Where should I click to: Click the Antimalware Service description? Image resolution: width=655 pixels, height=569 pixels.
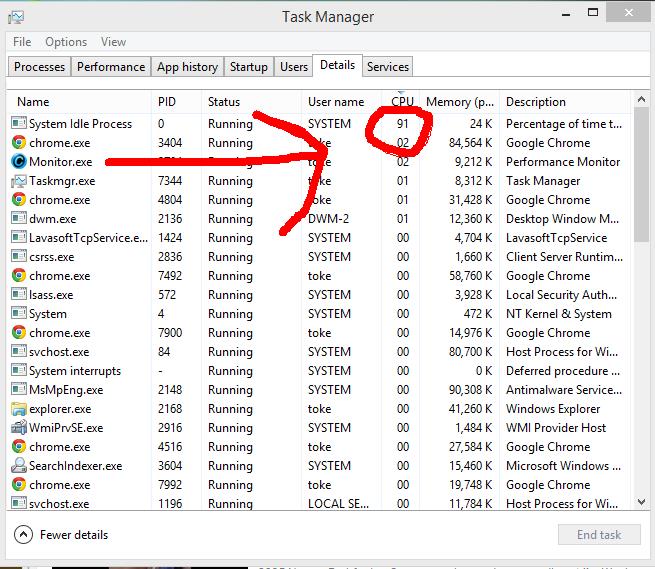[x=564, y=390]
